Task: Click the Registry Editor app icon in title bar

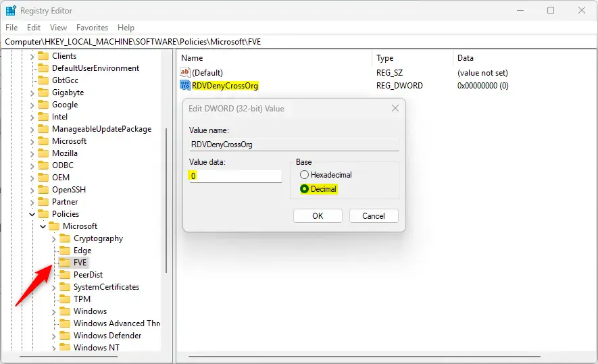Action: [x=11, y=11]
